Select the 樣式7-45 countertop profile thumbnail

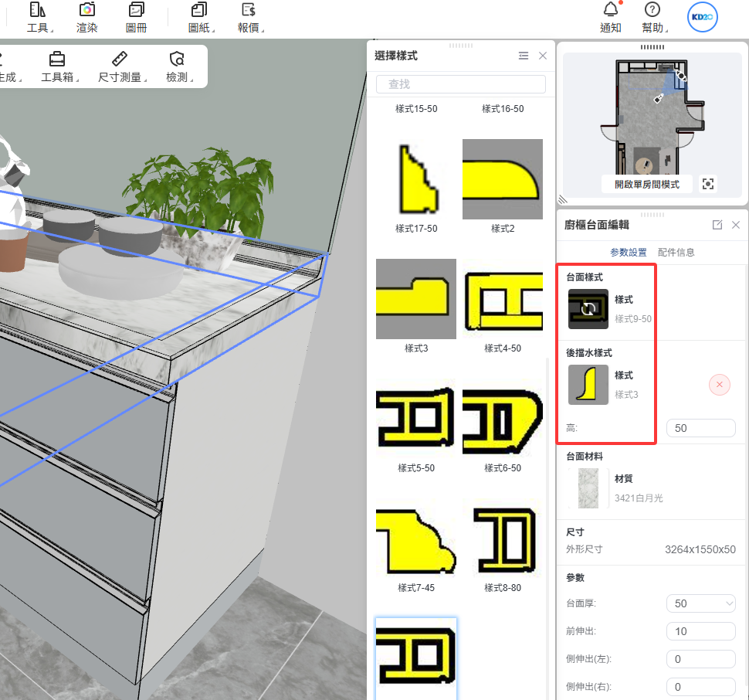click(416, 541)
